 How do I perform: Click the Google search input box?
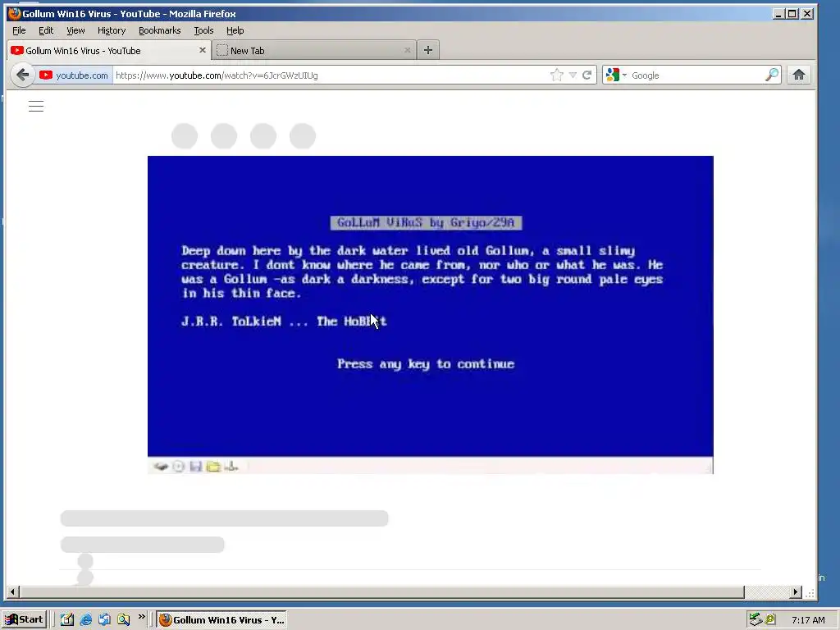(x=696, y=75)
